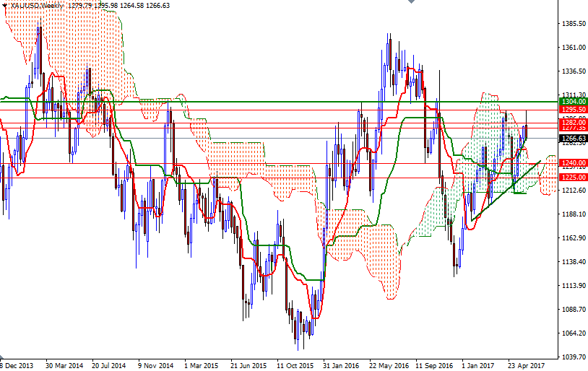Click the XAUUSD,Weekly chart title text
Image resolution: width=588 pixels, height=371 pixels.
[x=36, y=5]
